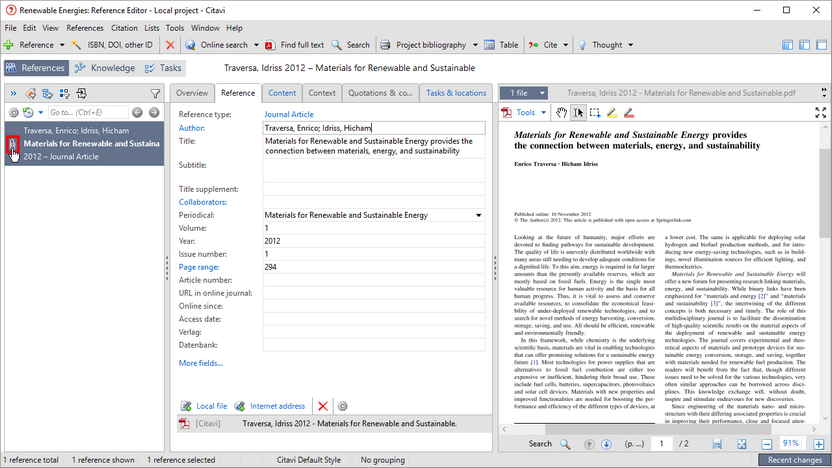Select the first layout icon at top right
Screen dimensions: 832x468
(x=787, y=45)
